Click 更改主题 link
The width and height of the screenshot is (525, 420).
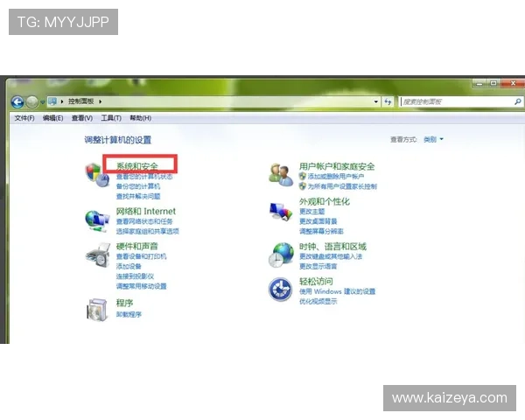coord(311,212)
